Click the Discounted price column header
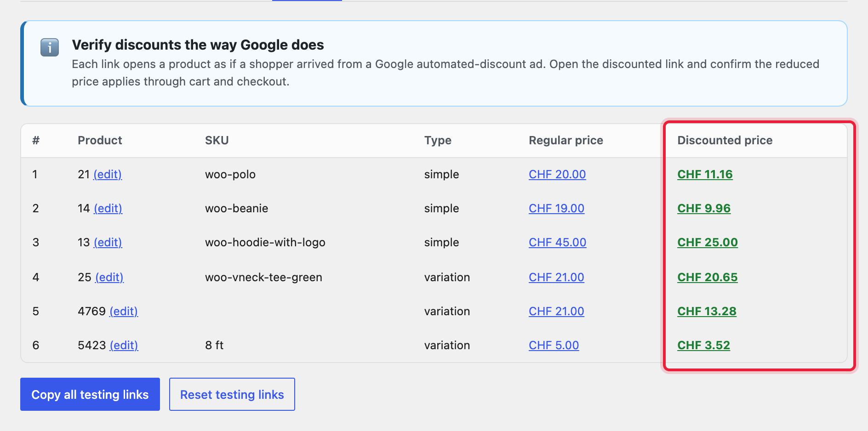 [725, 141]
